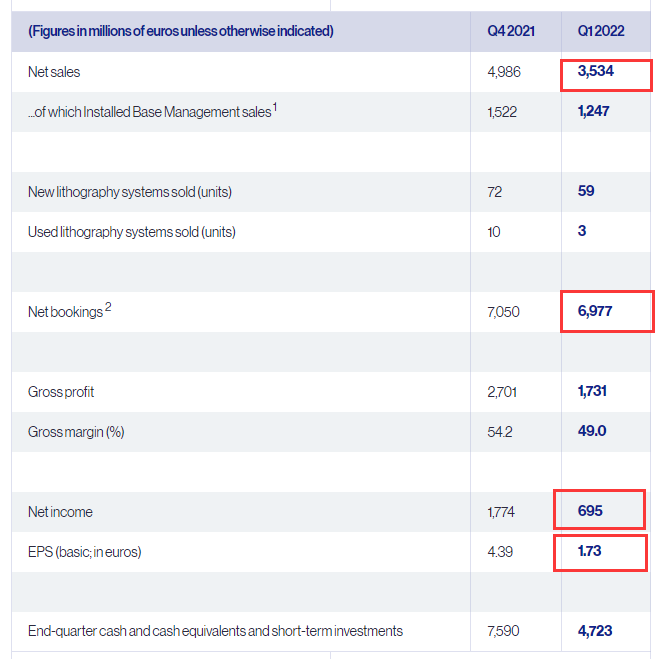
Task: Click the Net income value 695
Action: (x=591, y=512)
